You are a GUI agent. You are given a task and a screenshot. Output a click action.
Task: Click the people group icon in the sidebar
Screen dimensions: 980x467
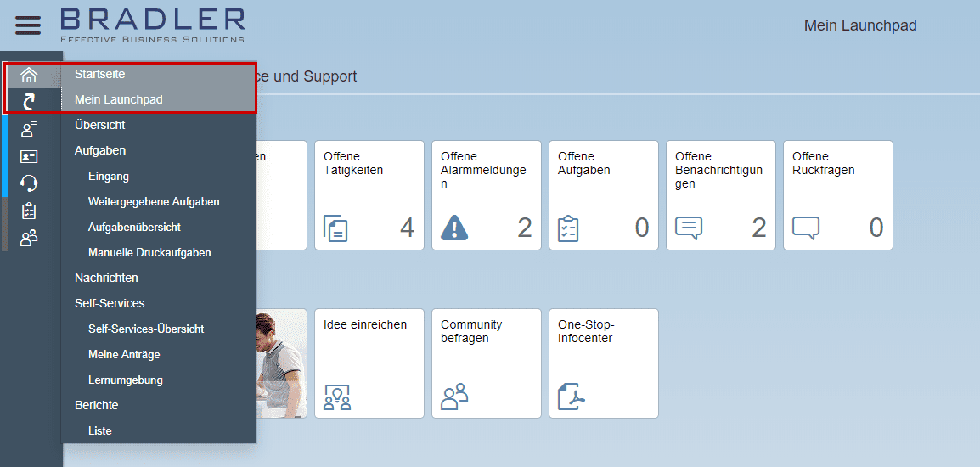pos(30,238)
